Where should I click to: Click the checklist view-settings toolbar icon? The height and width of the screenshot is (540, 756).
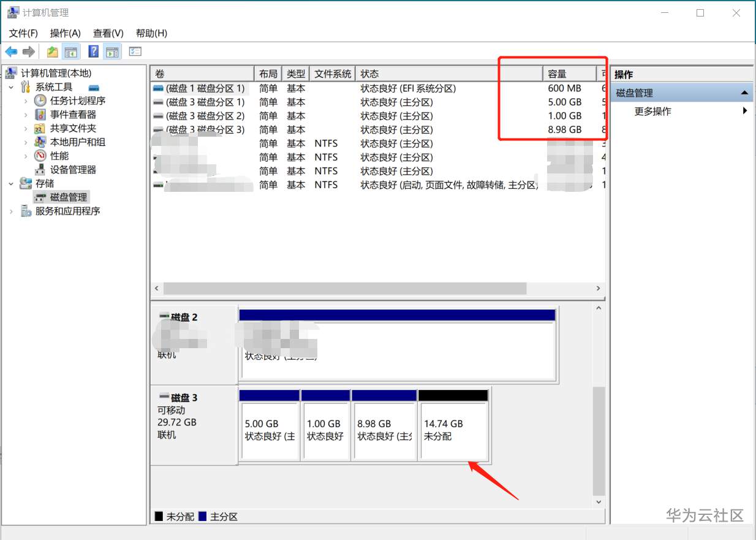click(135, 51)
